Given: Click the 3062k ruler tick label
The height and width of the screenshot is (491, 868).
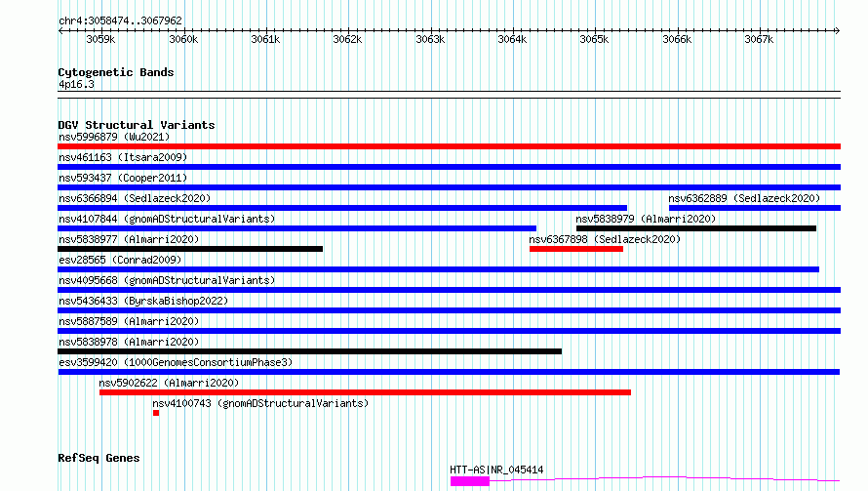Looking at the screenshot, I should pos(347,39).
